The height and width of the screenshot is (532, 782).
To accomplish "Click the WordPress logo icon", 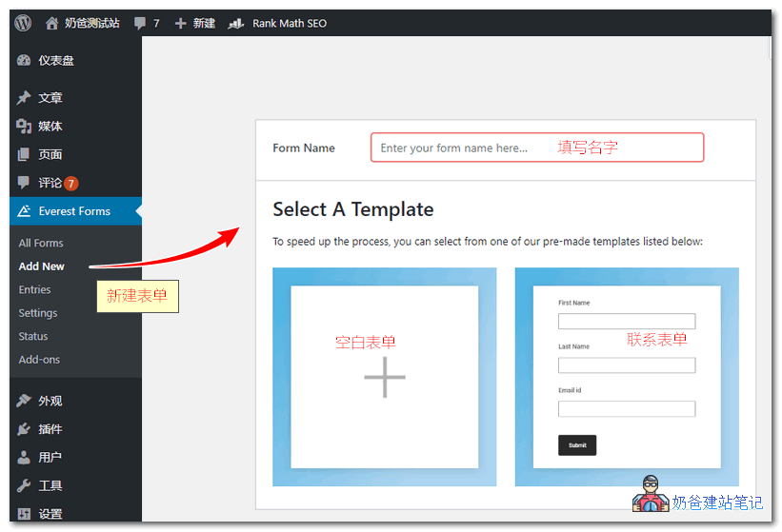I will pos(23,23).
